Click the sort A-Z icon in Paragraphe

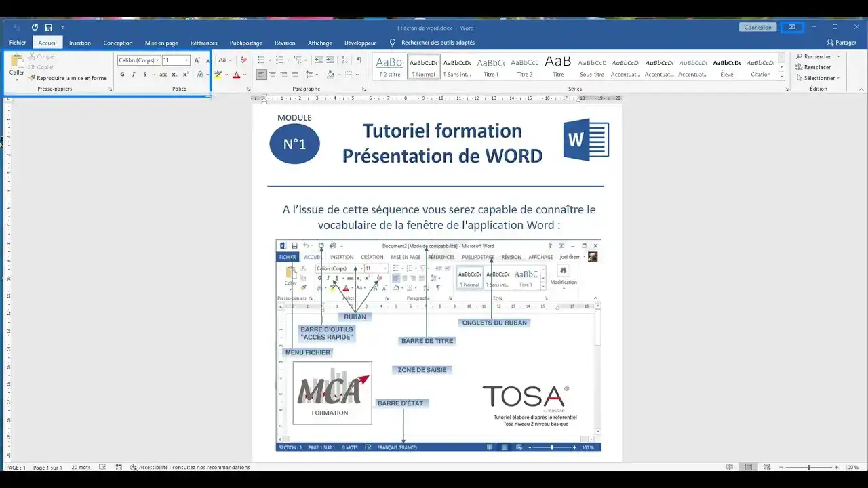tap(344, 60)
